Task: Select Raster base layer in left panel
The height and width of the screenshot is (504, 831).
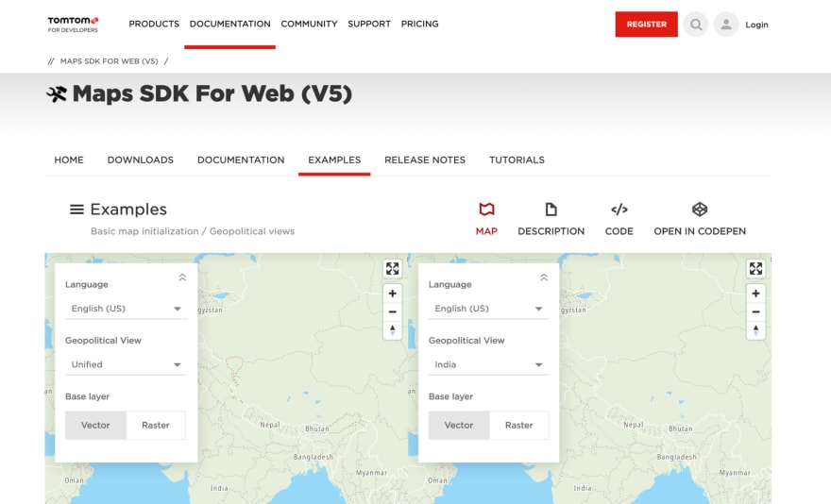Action: 156,425
